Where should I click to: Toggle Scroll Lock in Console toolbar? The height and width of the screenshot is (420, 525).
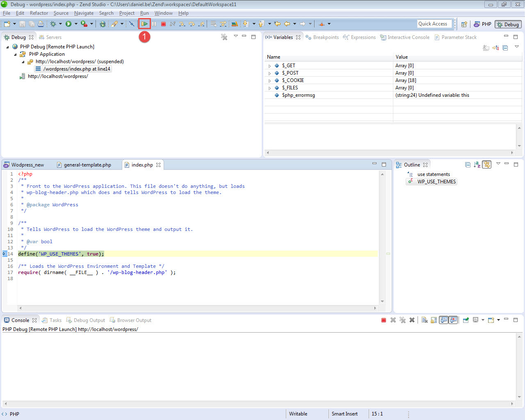[x=434, y=320]
